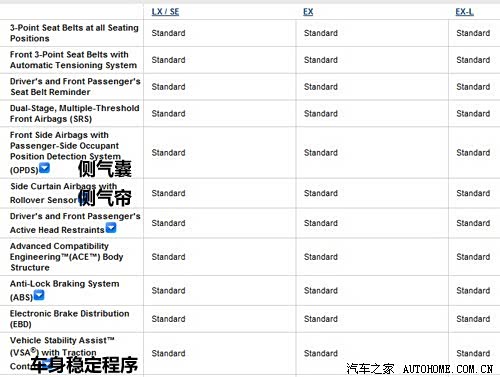
Task: Click the 侧气帘 annotation text
Action: click(105, 198)
